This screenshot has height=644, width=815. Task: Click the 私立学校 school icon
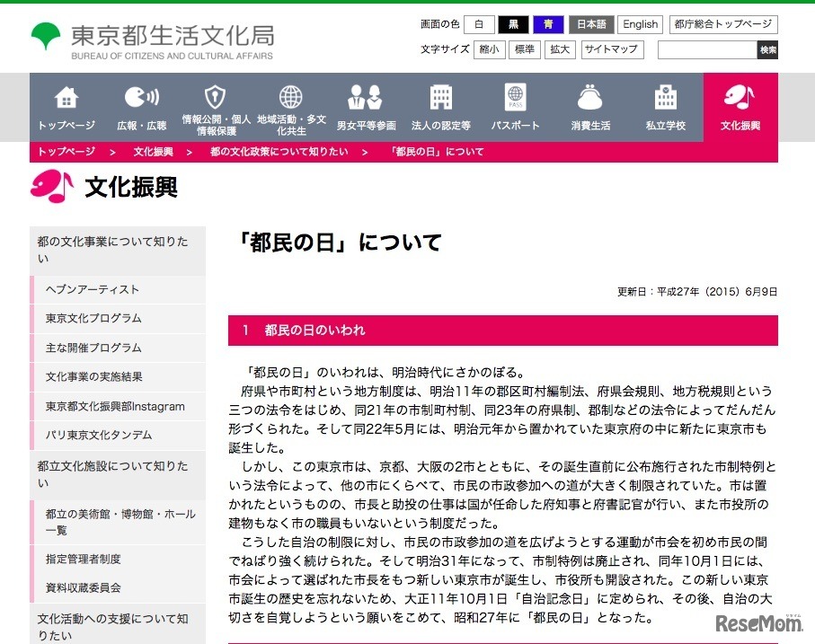tap(666, 97)
